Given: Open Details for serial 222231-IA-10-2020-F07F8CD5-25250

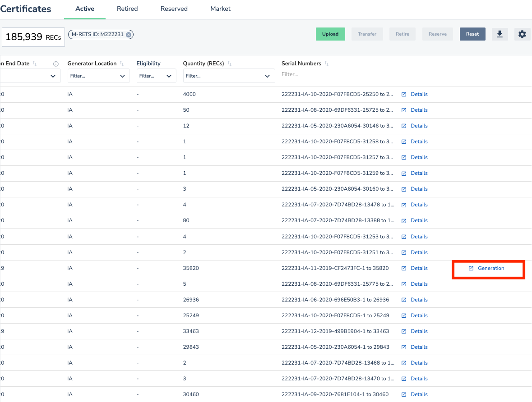Looking at the screenshot, I should tap(419, 94).
